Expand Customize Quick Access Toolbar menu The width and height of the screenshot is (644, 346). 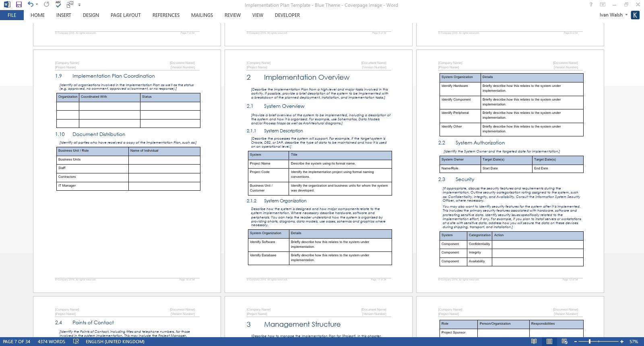(x=79, y=5)
